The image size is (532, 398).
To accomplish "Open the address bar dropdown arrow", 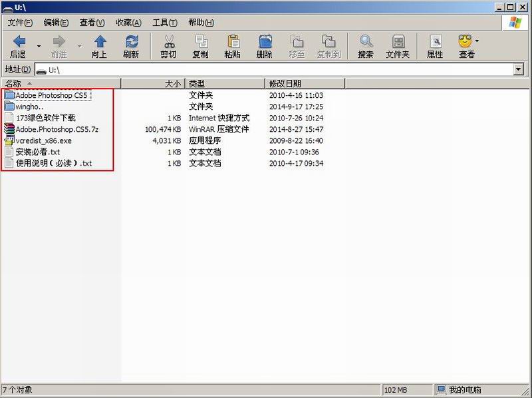I will click(519, 69).
